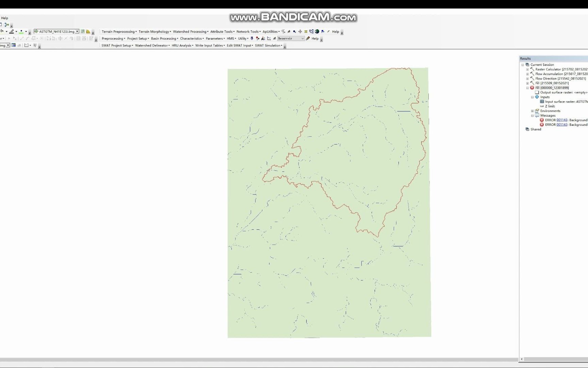This screenshot has width=588, height=368.
Task: Click the hammer icon beside Raster Calculator
Action: 533,69
